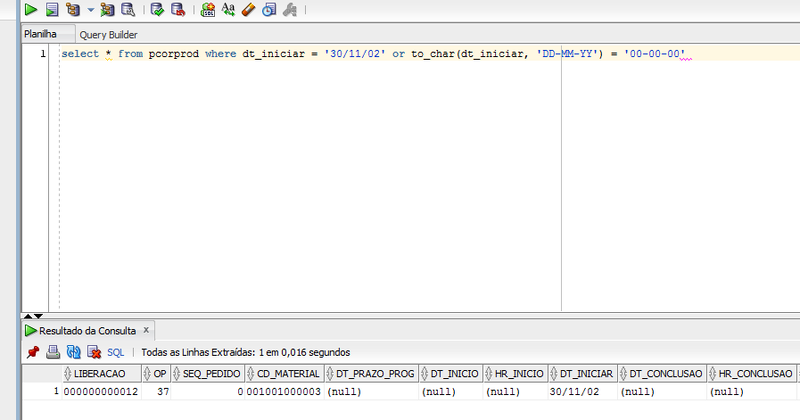Click the SQL link in the result toolbar
This screenshot has height=420, width=800.
pyautogui.click(x=116, y=353)
